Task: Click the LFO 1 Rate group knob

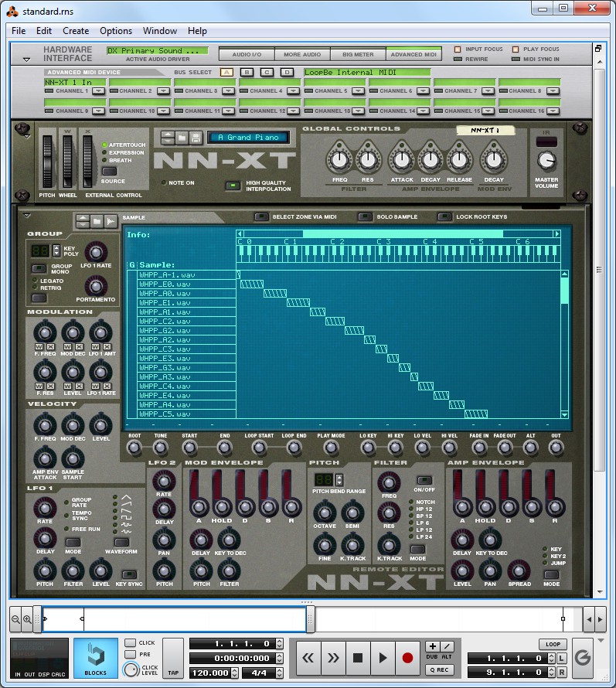Action: (96, 252)
